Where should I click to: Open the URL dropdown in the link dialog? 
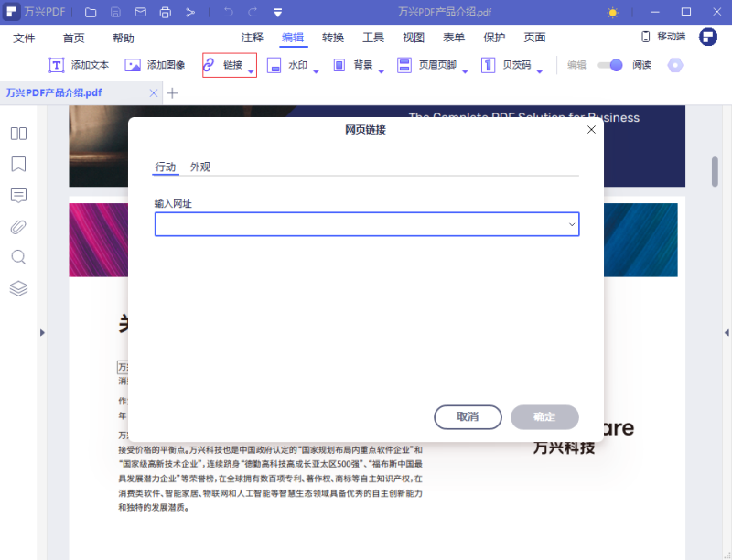[x=571, y=223]
